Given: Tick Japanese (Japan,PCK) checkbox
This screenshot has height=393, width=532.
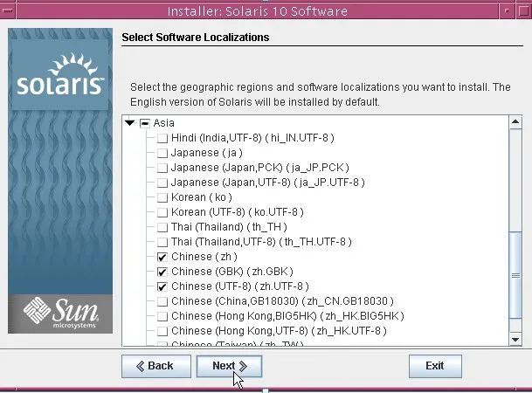Looking at the screenshot, I should pyautogui.click(x=162, y=168).
